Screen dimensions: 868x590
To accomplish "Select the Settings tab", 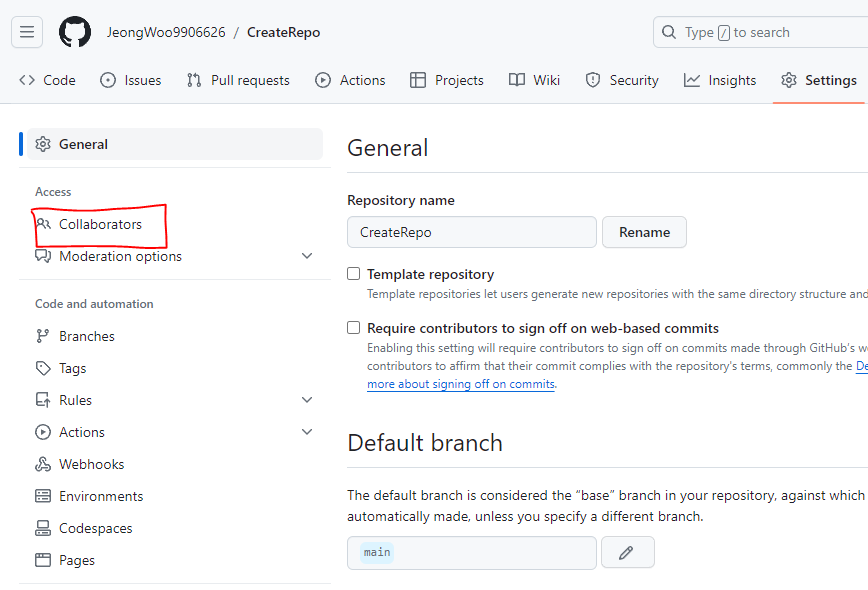I will [819, 80].
